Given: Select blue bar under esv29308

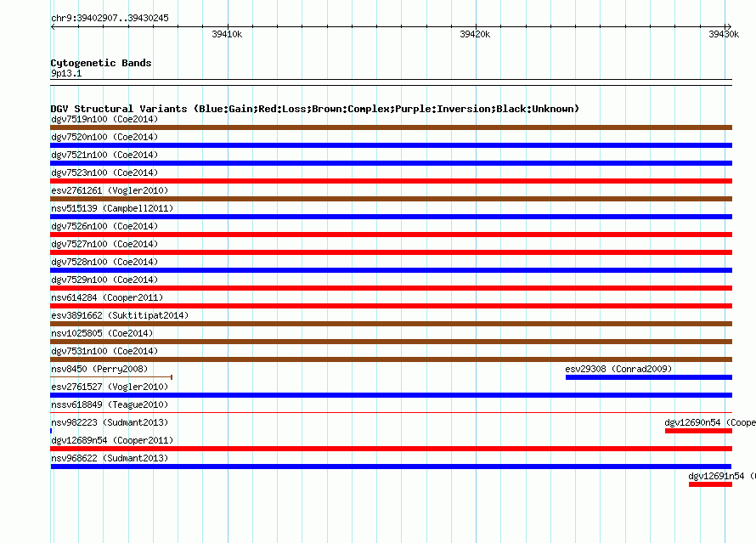Looking at the screenshot, I should 649,377.
